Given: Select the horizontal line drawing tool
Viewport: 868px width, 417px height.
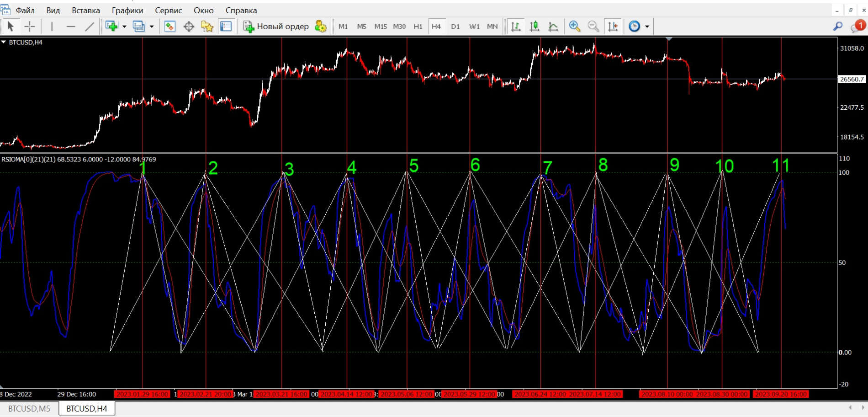Looking at the screenshot, I should (71, 27).
